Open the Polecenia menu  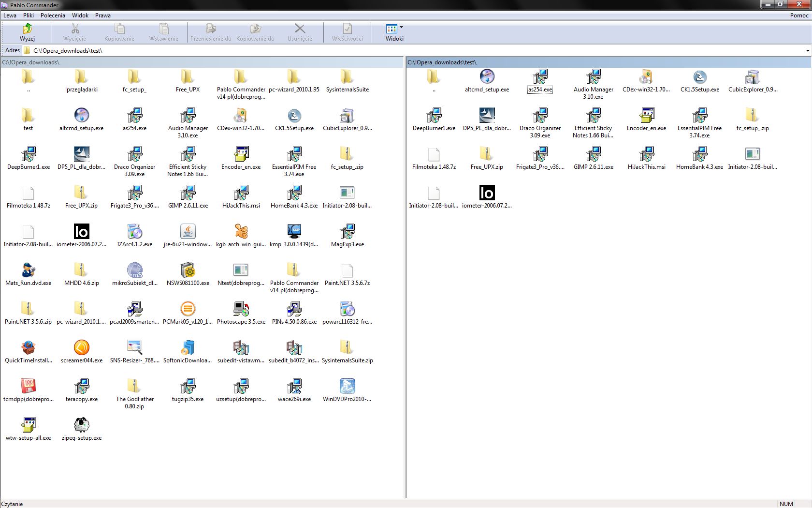point(53,15)
